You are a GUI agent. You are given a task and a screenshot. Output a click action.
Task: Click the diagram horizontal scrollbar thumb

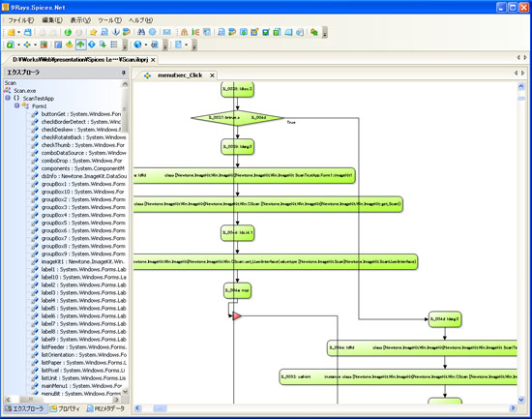[x=160, y=407]
